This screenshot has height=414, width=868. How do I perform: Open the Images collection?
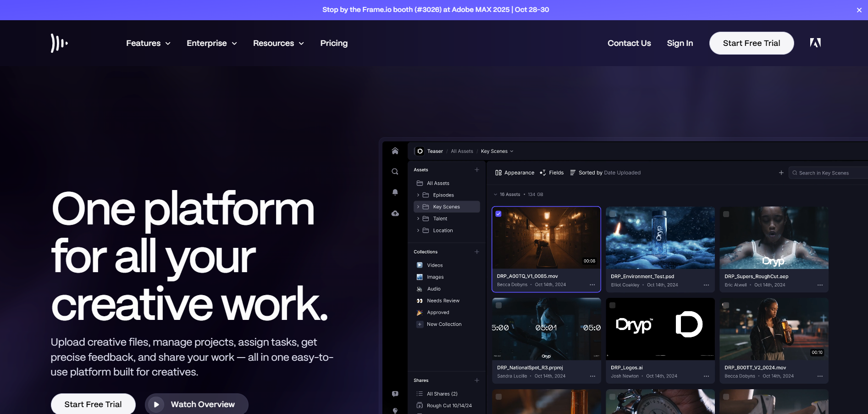[435, 277]
